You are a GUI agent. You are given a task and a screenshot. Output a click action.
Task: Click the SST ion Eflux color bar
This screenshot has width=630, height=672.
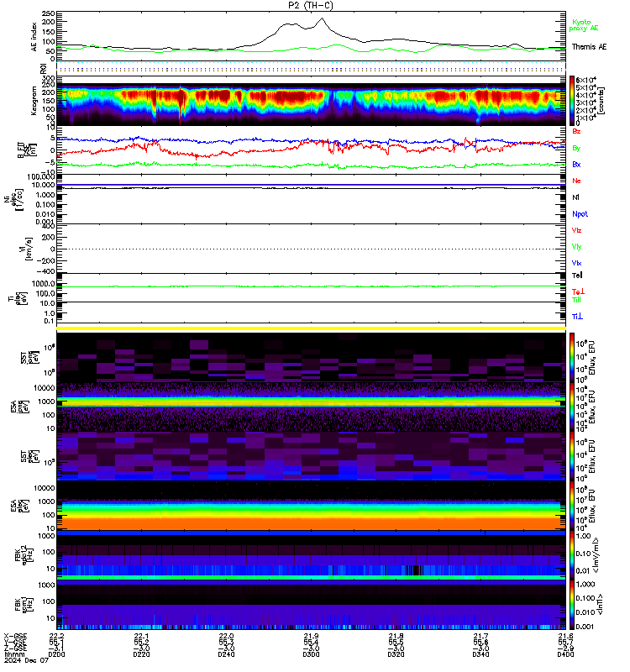click(572, 357)
